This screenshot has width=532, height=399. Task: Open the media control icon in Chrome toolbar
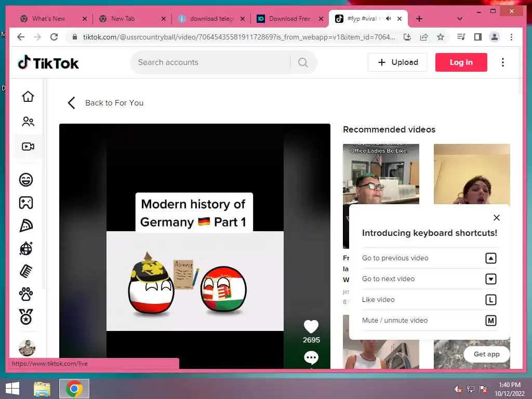click(x=461, y=37)
